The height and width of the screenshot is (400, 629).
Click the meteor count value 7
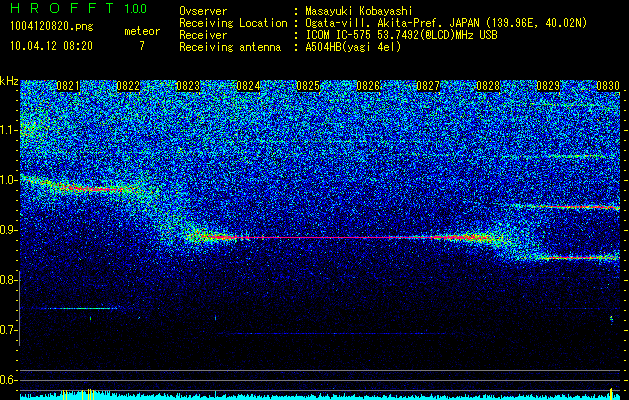point(142,46)
